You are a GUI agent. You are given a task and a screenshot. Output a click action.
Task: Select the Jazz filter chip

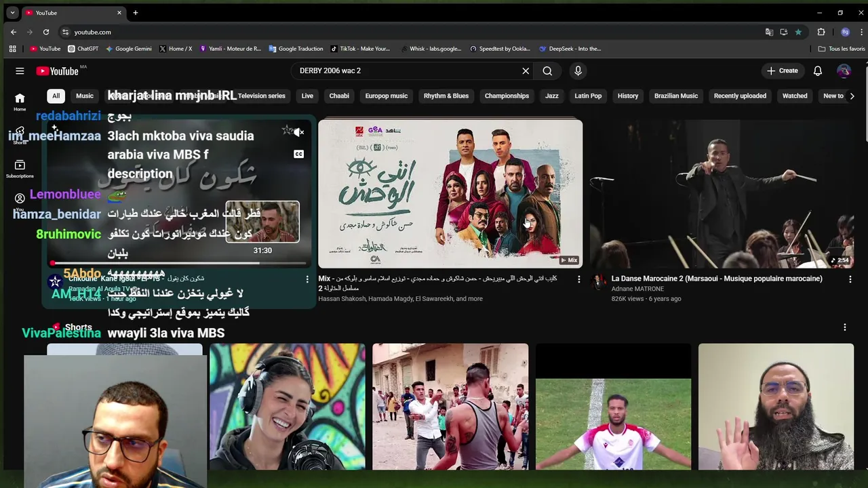552,96
